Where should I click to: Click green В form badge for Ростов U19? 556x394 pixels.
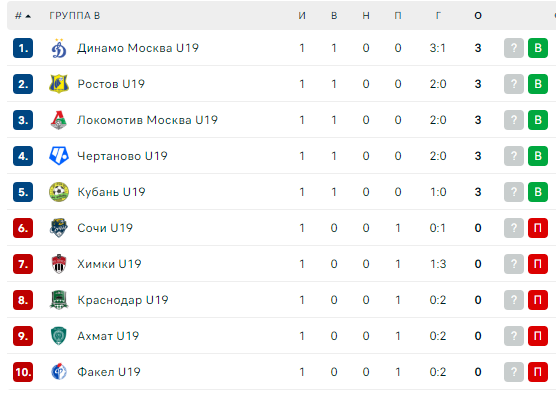pyautogui.click(x=538, y=84)
